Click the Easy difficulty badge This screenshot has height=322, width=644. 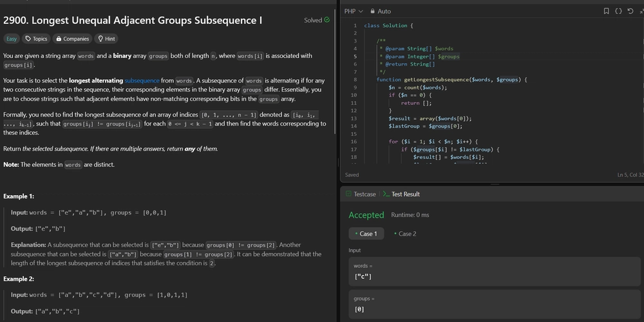12,39
